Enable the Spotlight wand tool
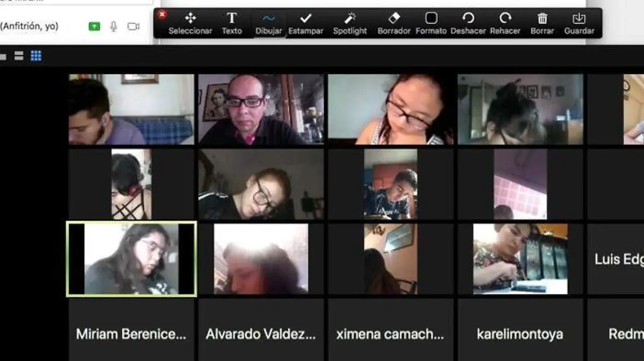This screenshot has width=644, height=361. 350,23
